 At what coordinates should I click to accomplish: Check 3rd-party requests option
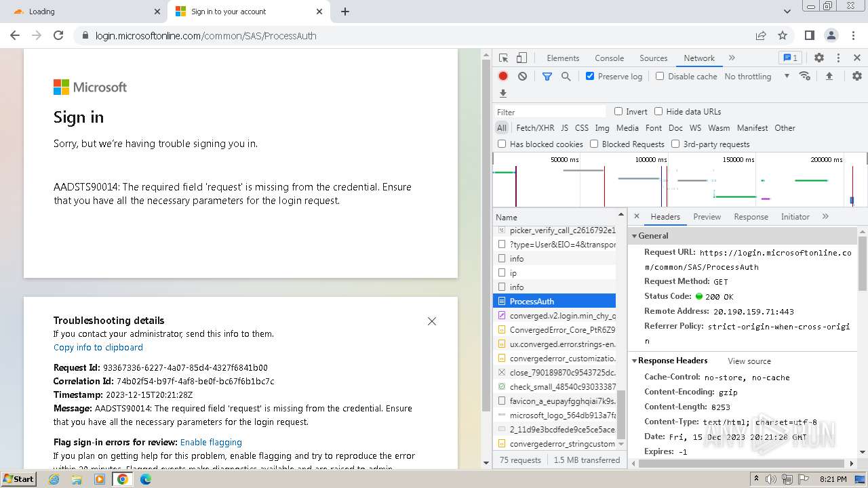pyautogui.click(x=675, y=144)
